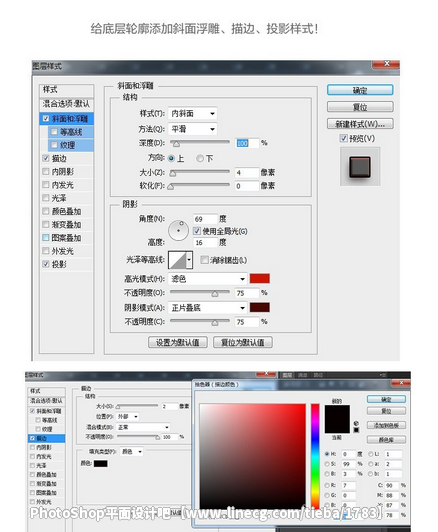Image resolution: width=438 pixels, height=532 pixels.
Task: Click the 确定 button in the Bevel dialog
Action: click(x=360, y=90)
